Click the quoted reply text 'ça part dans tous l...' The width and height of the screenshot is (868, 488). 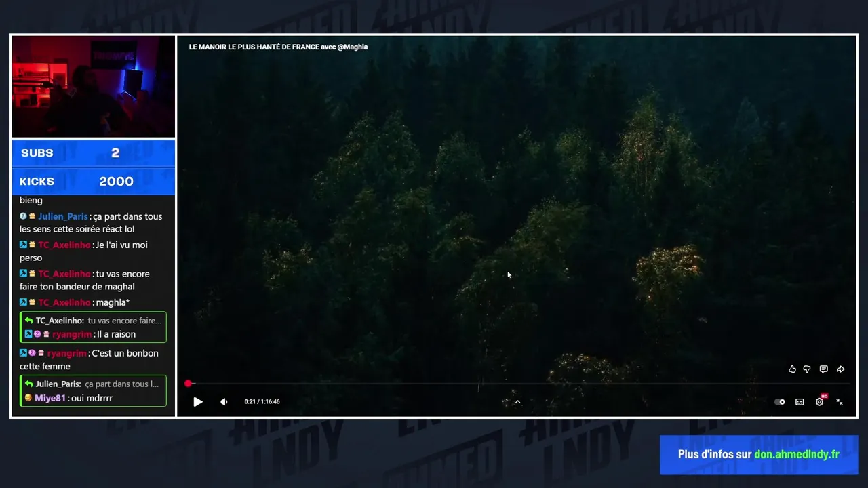pos(122,384)
